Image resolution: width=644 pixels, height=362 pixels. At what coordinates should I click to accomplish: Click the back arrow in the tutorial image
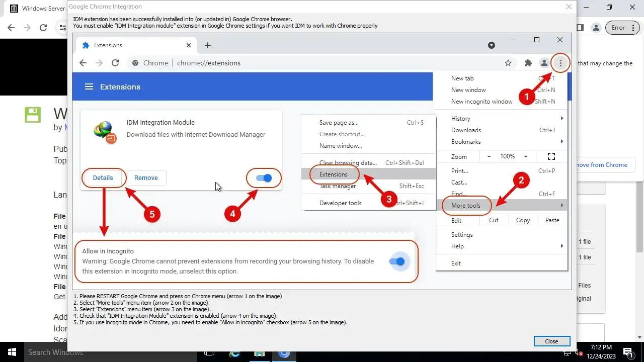pos(83,63)
